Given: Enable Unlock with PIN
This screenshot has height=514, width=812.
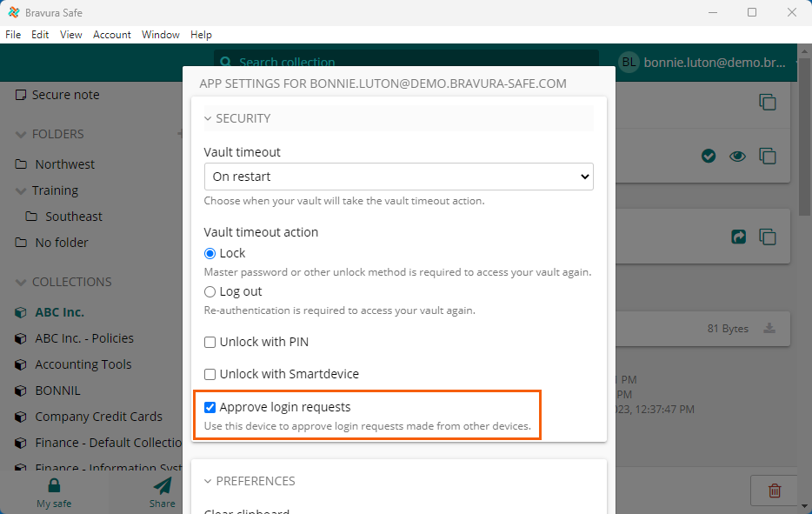Looking at the screenshot, I should [210, 342].
